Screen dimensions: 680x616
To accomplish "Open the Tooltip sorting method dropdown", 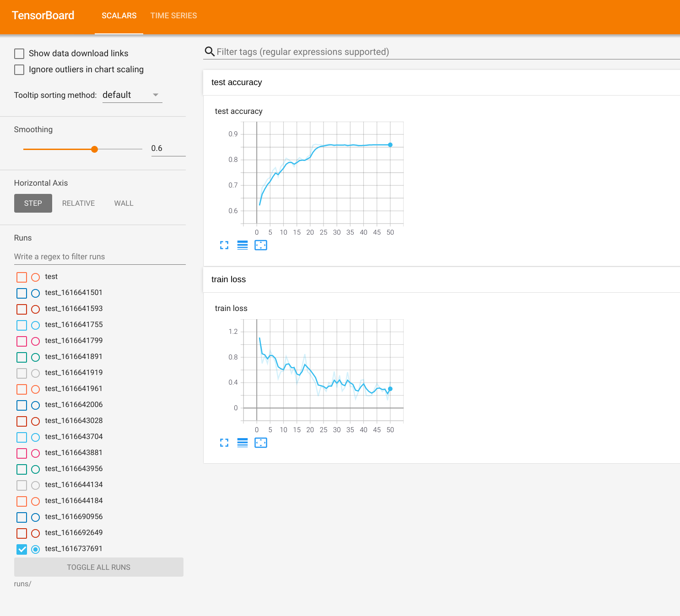I will pos(132,95).
